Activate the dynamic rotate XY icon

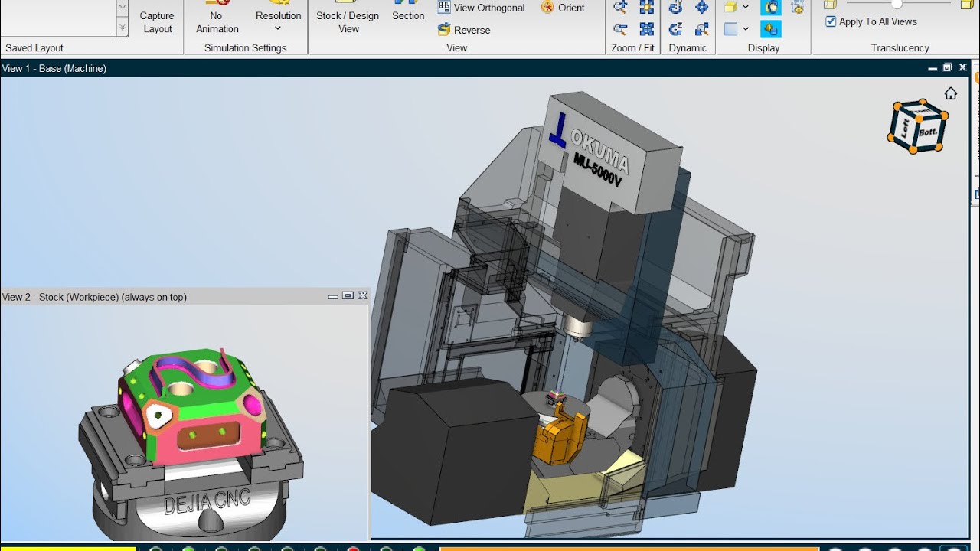point(675,8)
